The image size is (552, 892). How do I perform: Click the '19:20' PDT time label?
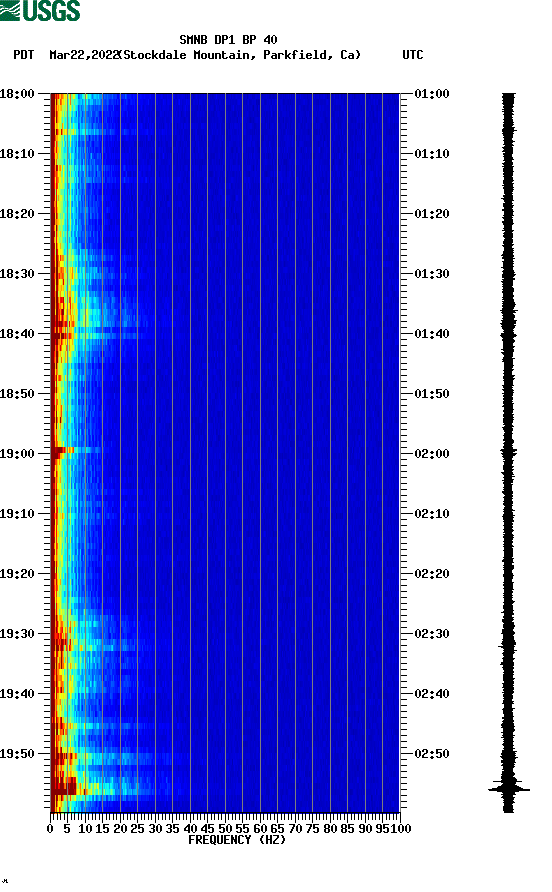tap(17, 574)
